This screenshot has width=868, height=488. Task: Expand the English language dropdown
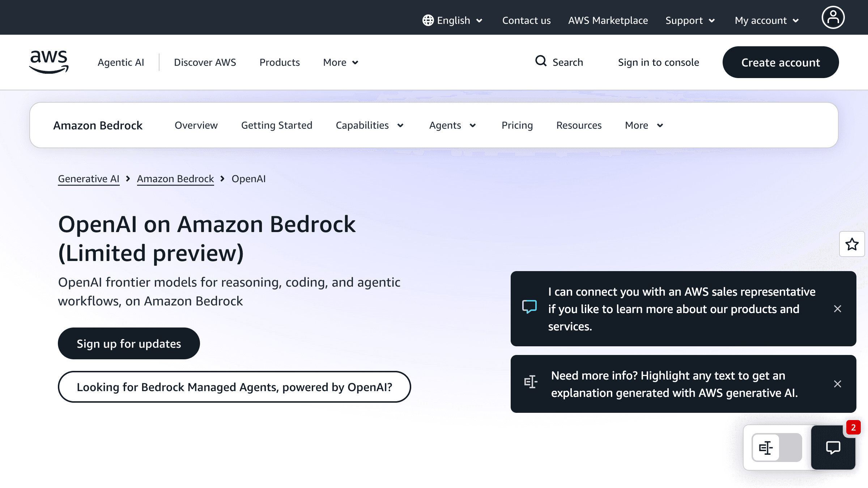453,20
